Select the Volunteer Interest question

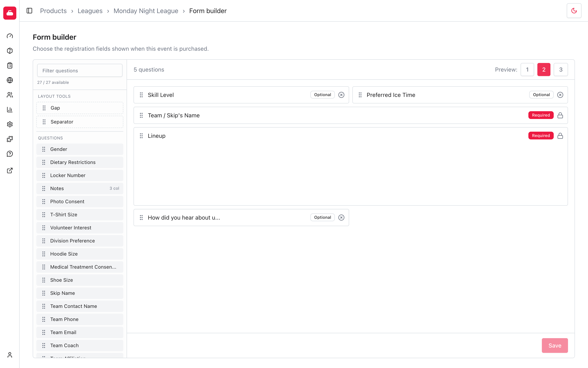coord(80,228)
